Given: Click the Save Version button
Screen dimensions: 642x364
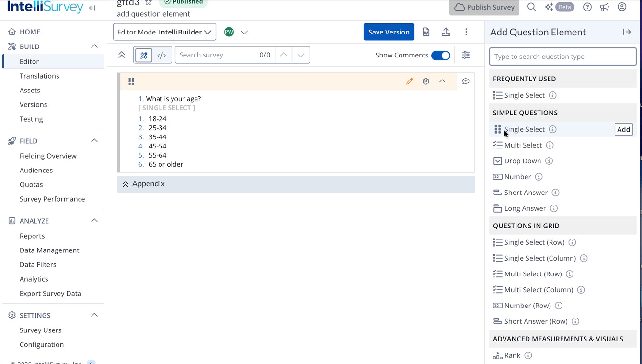Looking at the screenshot, I should point(389,32).
